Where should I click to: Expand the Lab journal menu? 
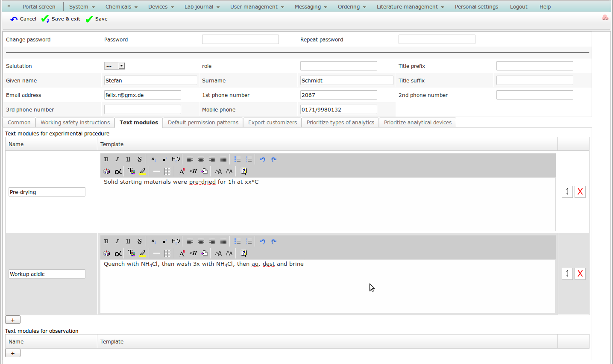[x=202, y=7]
